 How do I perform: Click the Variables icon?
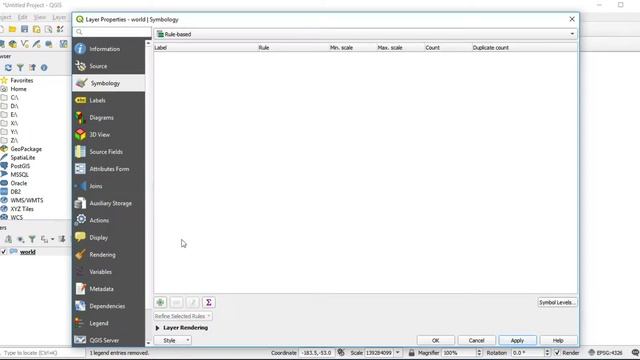[x=80, y=271]
